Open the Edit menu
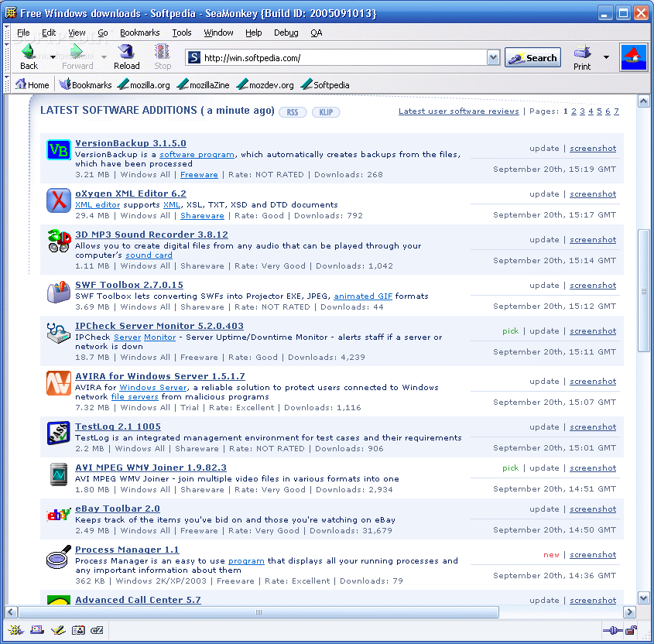The width and height of the screenshot is (654, 644). pos(49,33)
